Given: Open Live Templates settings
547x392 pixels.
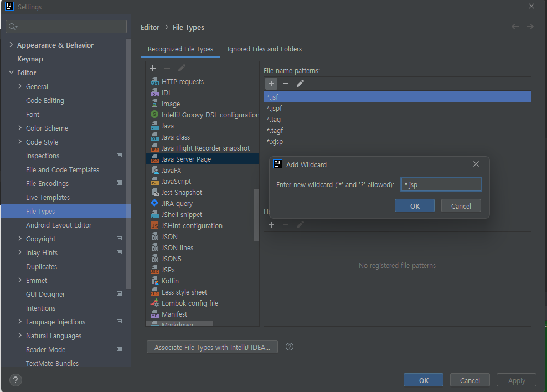Looking at the screenshot, I should pyautogui.click(x=48, y=198).
